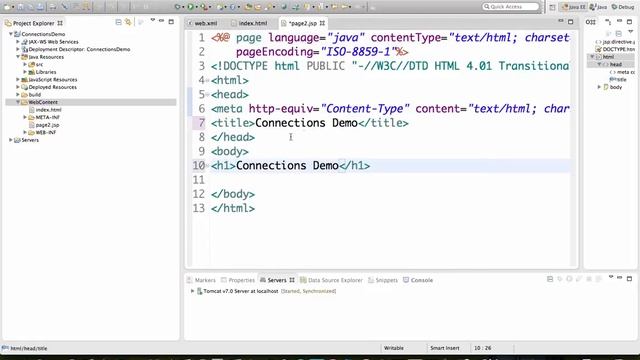
Task: Expand Tomcat v7.0 Server at localhost
Action: coord(192,291)
